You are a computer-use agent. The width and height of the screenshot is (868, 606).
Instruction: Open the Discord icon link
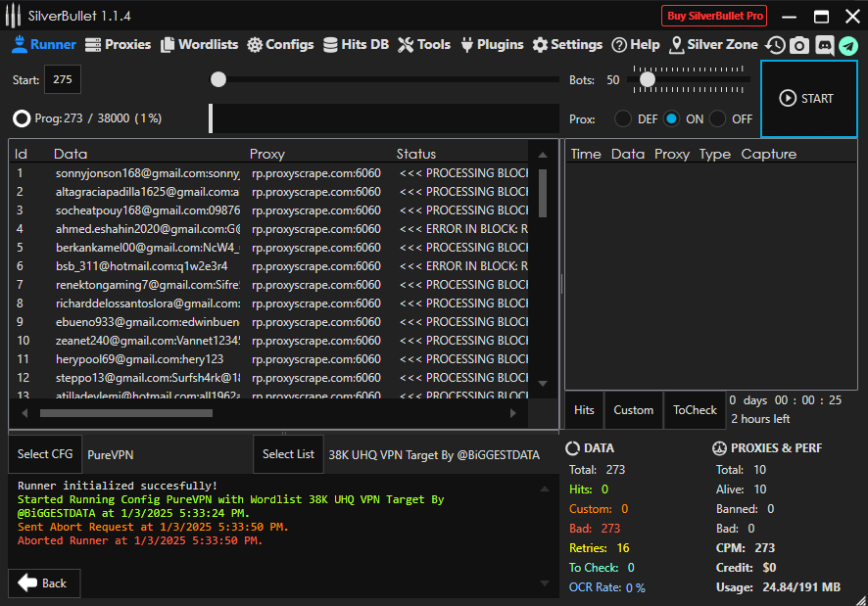[824, 45]
